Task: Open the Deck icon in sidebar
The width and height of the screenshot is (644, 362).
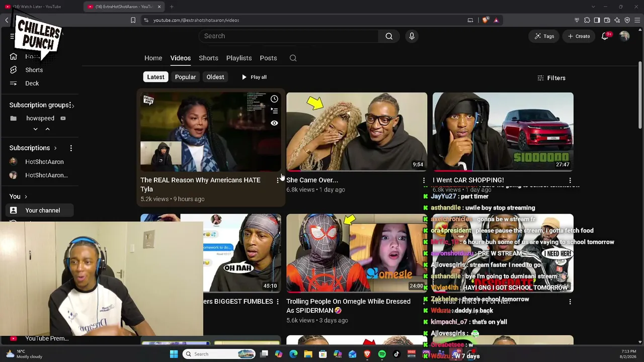Action: tap(14, 83)
